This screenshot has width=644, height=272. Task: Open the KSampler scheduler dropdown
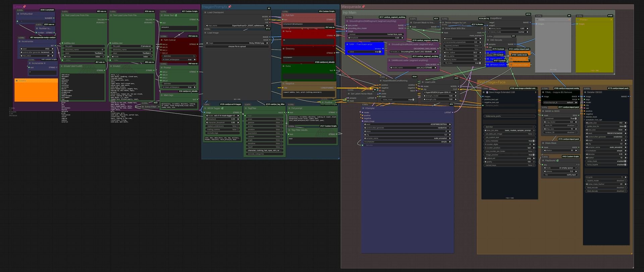pos(408,142)
